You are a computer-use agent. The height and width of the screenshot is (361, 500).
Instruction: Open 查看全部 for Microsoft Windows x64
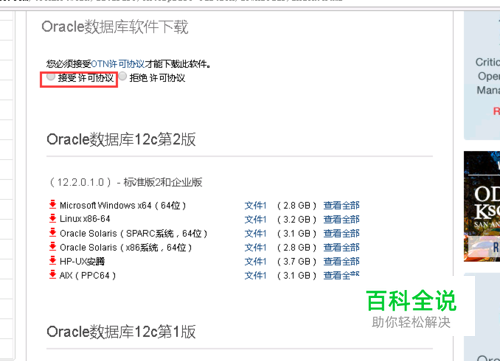[342, 206]
